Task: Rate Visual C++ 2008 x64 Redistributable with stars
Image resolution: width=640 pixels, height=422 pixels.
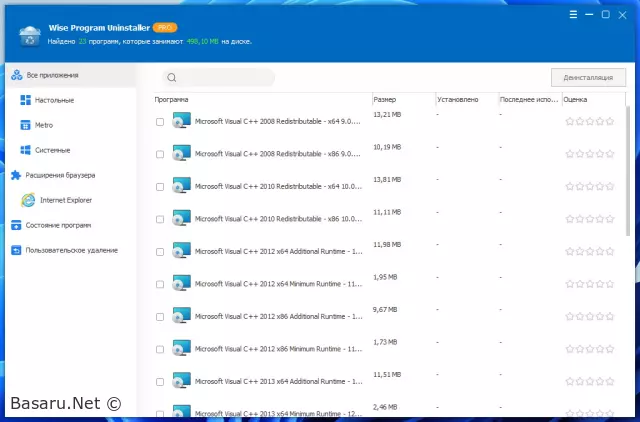Action: [x=590, y=121]
